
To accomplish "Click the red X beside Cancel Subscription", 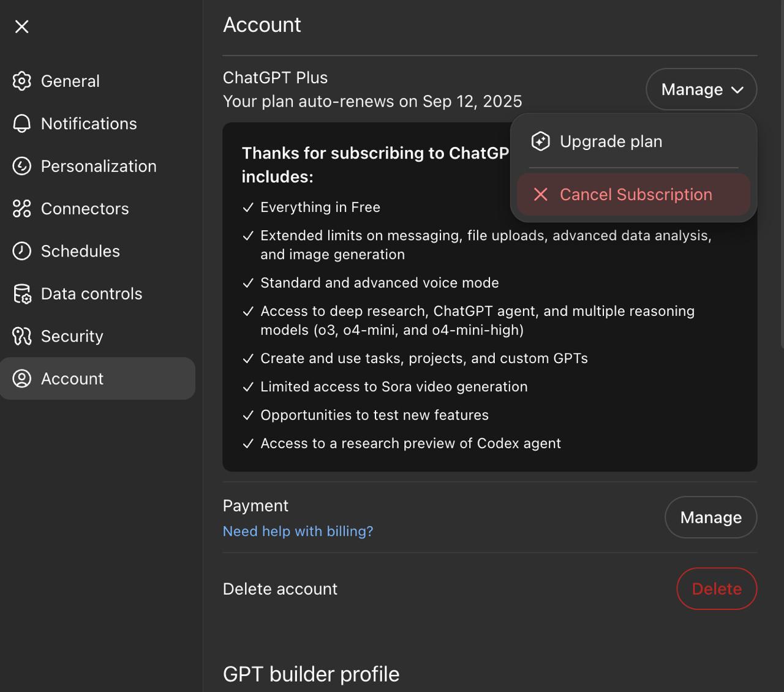I will click(540, 195).
